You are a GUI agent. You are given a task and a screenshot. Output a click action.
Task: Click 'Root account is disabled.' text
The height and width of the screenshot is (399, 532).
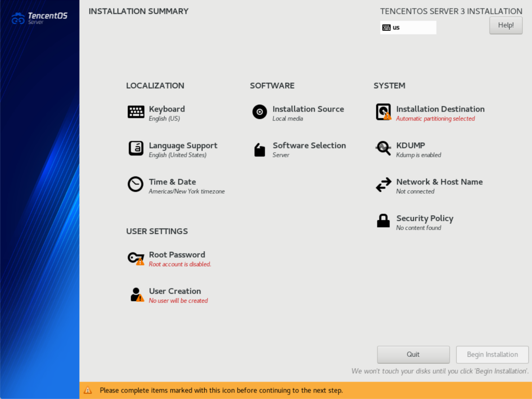[x=180, y=264]
